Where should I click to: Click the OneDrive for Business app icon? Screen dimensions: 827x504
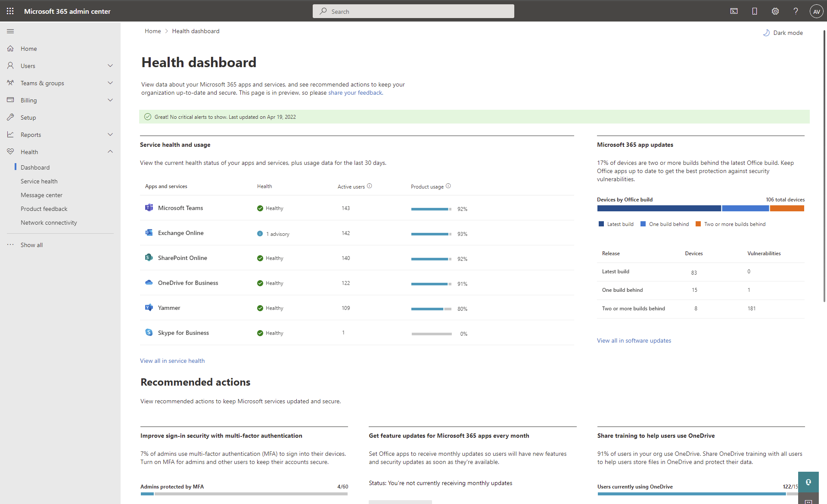pyautogui.click(x=149, y=283)
